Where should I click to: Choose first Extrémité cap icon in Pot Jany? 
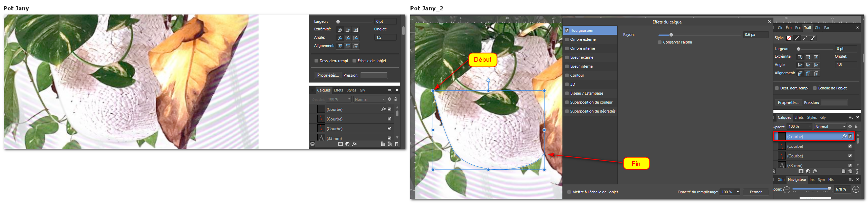coord(339,30)
